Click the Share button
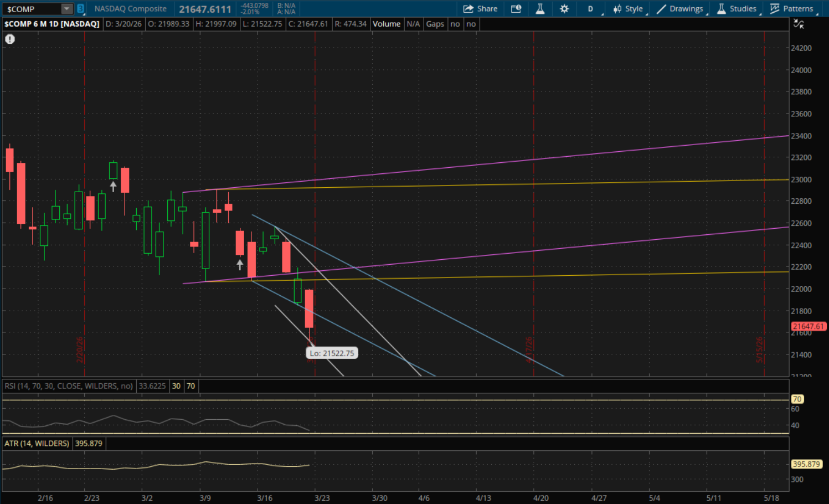This screenshot has width=829, height=504. pos(480,9)
